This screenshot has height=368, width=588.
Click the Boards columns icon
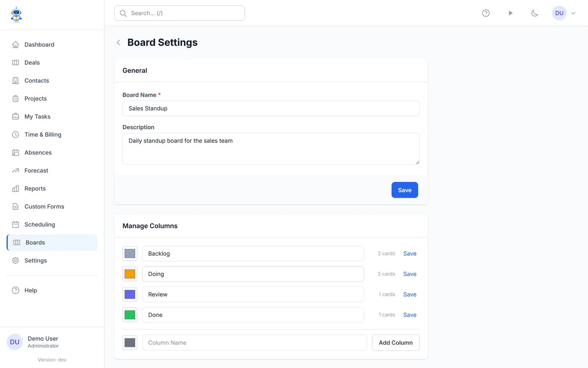point(17,243)
